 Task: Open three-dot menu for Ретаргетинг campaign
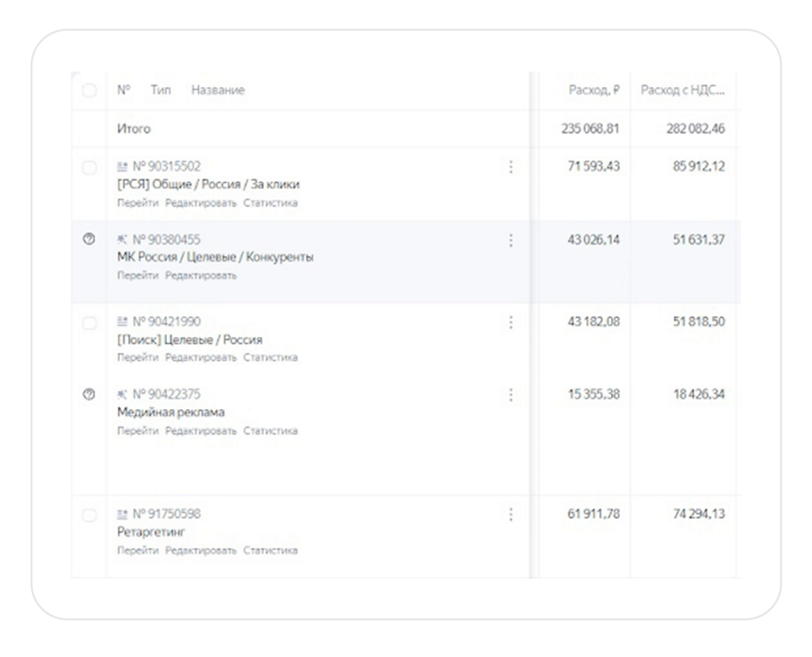coord(511,515)
